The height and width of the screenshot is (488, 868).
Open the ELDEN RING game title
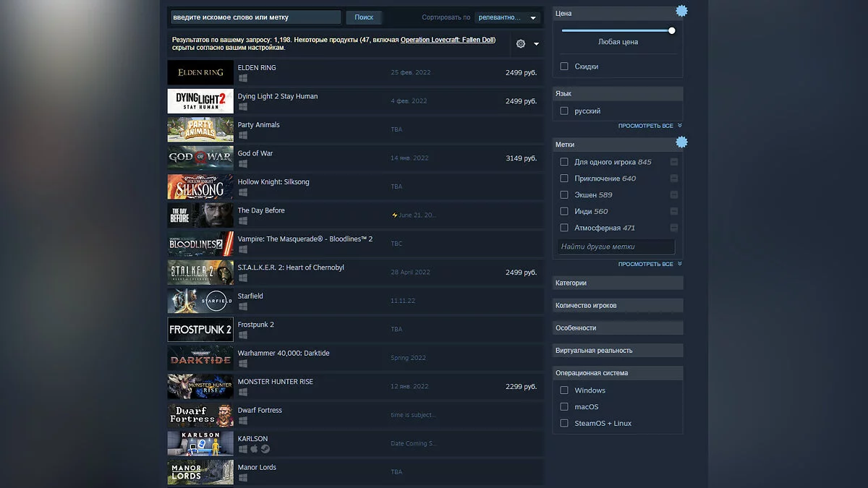257,68
